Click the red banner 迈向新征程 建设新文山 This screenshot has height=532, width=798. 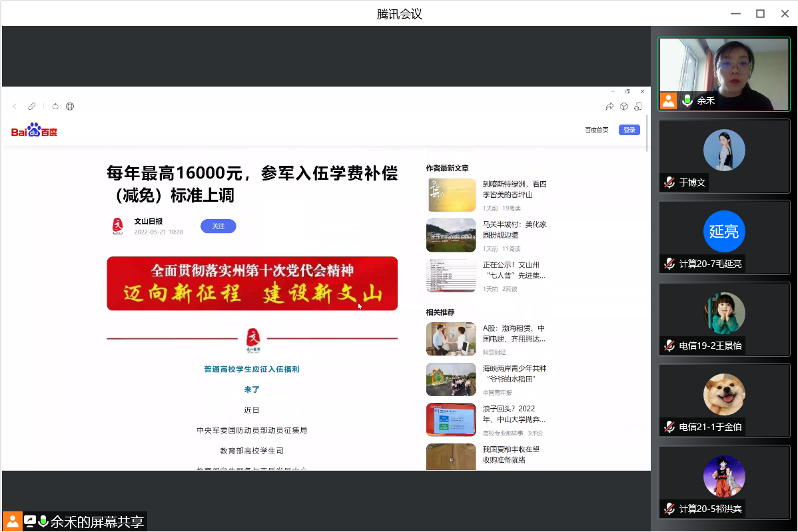(x=252, y=284)
